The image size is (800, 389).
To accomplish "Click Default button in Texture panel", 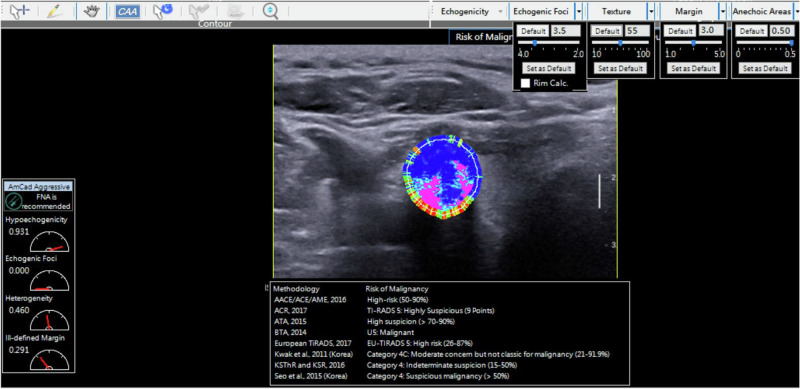I will (x=607, y=31).
